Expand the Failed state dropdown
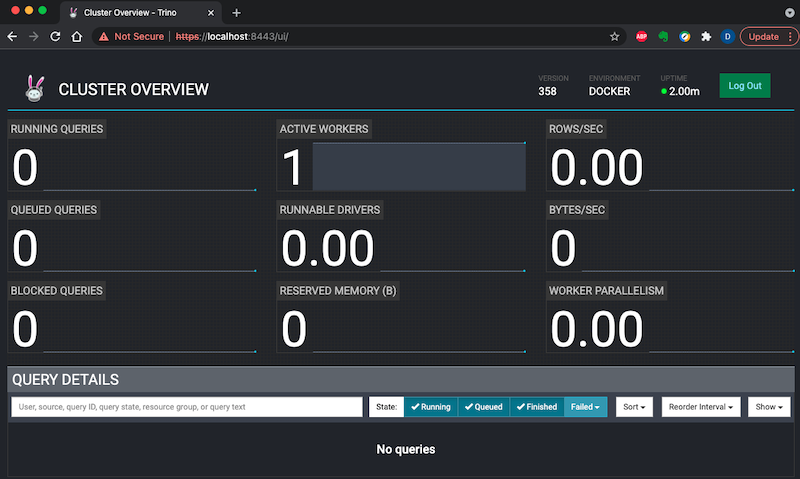The height and width of the screenshot is (479, 800). click(585, 407)
